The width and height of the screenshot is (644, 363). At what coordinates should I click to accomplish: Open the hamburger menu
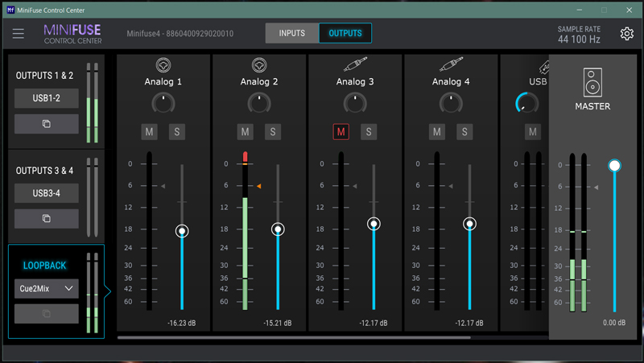(19, 34)
